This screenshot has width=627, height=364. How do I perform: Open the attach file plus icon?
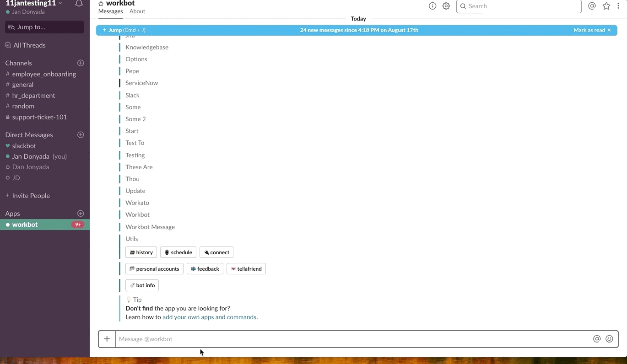pyautogui.click(x=107, y=339)
